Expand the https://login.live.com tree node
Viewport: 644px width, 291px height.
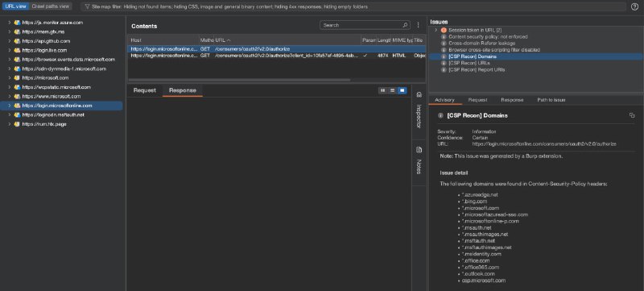(x=10, y=50)
